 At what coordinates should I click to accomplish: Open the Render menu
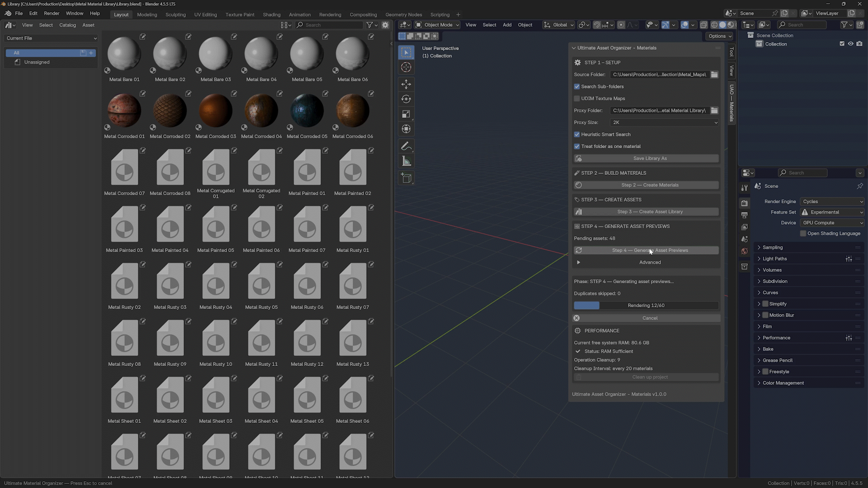click(x=52, y=14)
